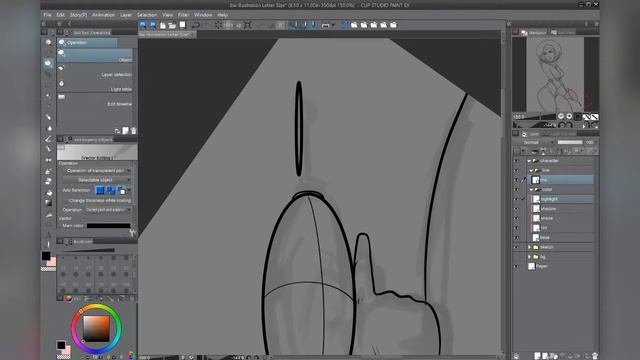Click New raster layer icon at Layer panel bottom
The height and width of the screenshot is (360, 640).
point(538,356)
